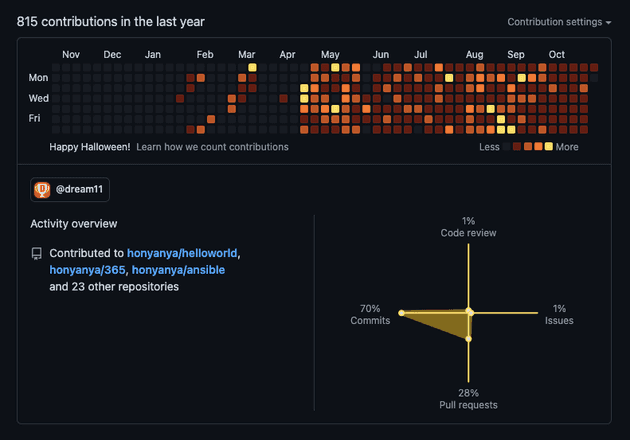Click the dream11 organization avatar icon
Viewport: 630px width, 440px height.
42,190
